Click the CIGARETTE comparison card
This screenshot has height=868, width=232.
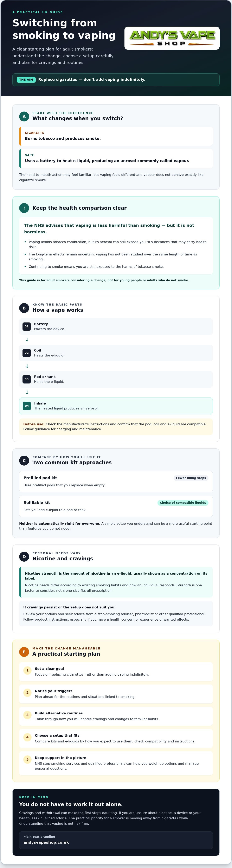point(116,136)
